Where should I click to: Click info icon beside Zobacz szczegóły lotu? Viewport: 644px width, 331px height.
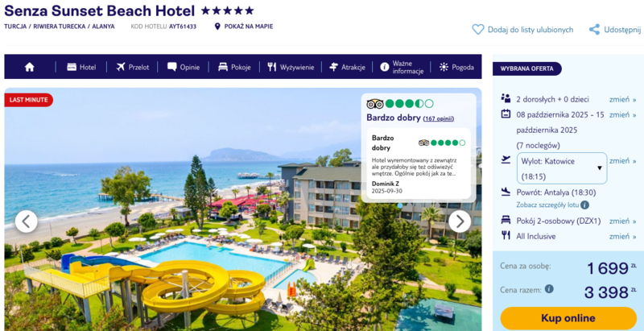tap(585, 205)
